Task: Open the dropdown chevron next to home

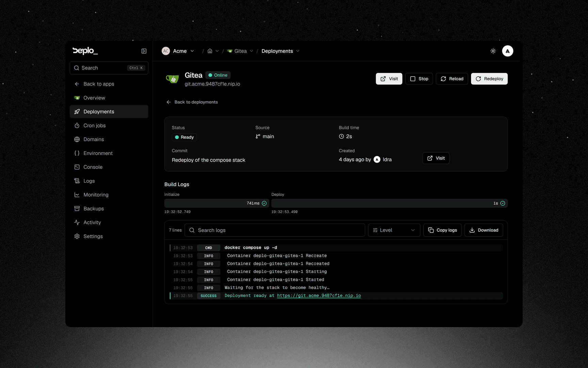Action: (x=217, y=51)
